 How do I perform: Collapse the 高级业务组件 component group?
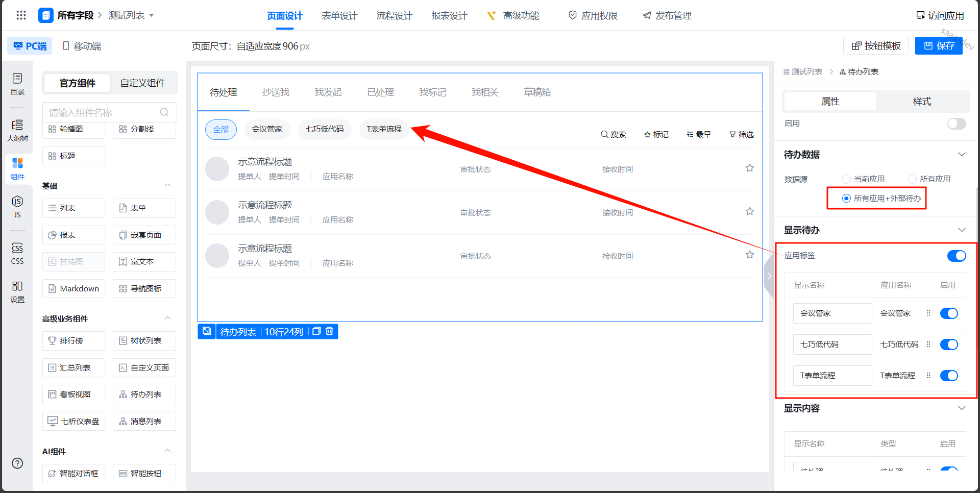pyautogui.click(x=167, y=318)
